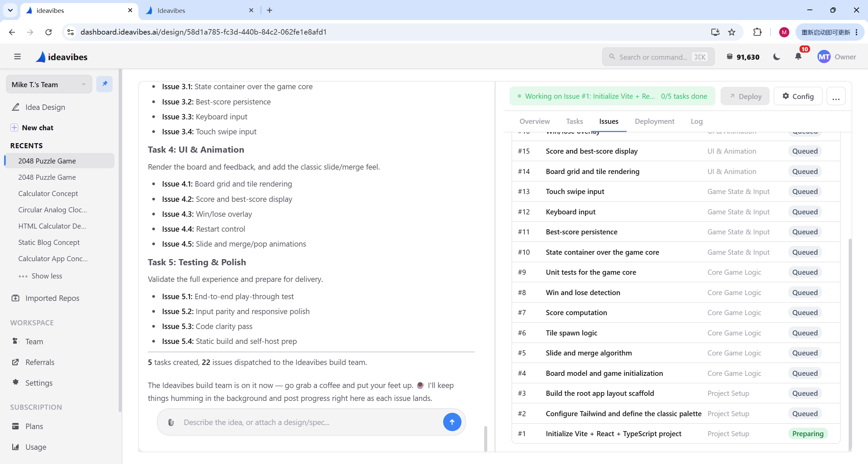Screen dimensions: 868x464
Task: Open the Log tab
Action: coord(696,121)
